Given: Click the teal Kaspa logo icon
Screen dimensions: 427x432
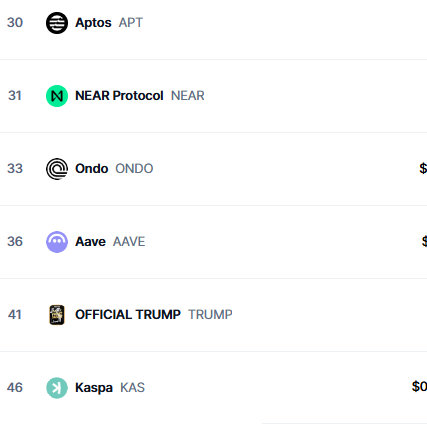Looking at the screenshot, I should click(57, 388).
